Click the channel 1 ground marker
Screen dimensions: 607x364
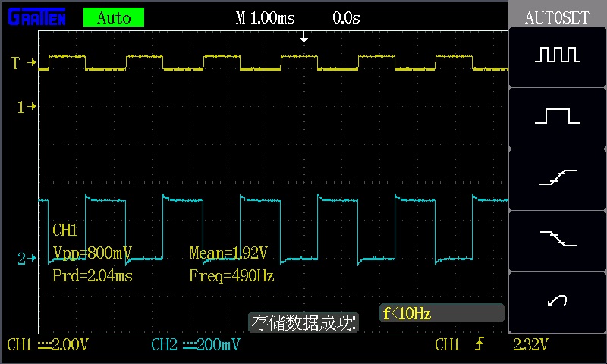coord(27,107)
